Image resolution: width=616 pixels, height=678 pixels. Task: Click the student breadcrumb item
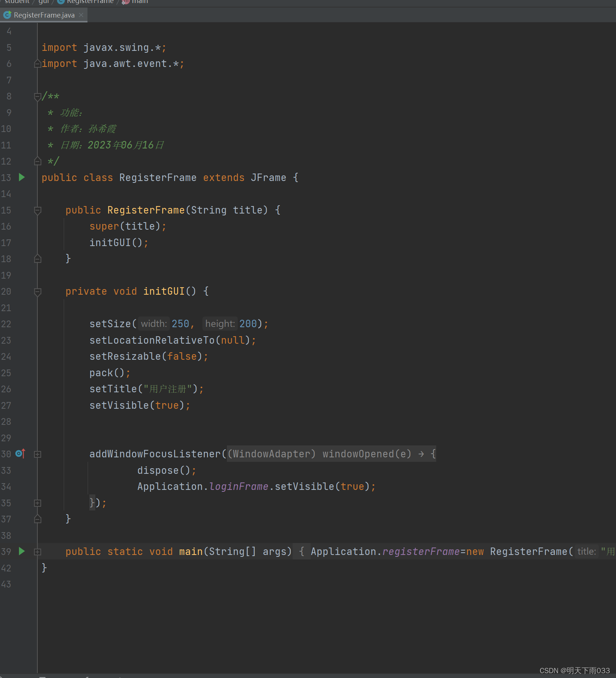17,2
